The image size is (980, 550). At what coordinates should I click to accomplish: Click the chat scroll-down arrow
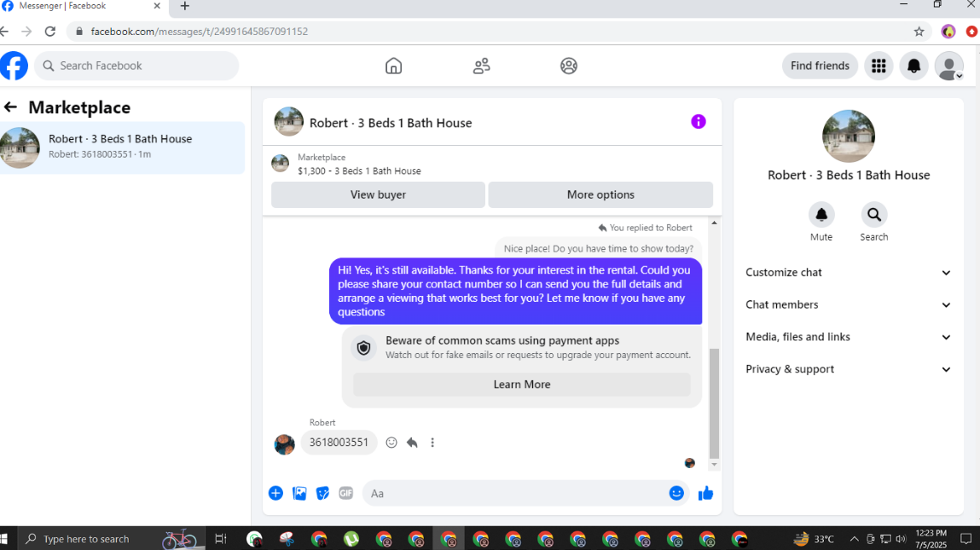coord(714,465)
